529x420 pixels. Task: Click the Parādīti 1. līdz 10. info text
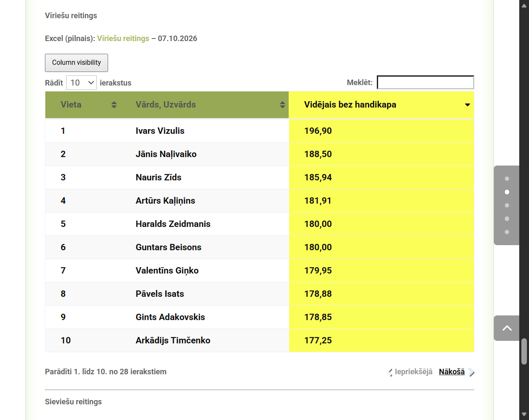[x=106, y=372]
